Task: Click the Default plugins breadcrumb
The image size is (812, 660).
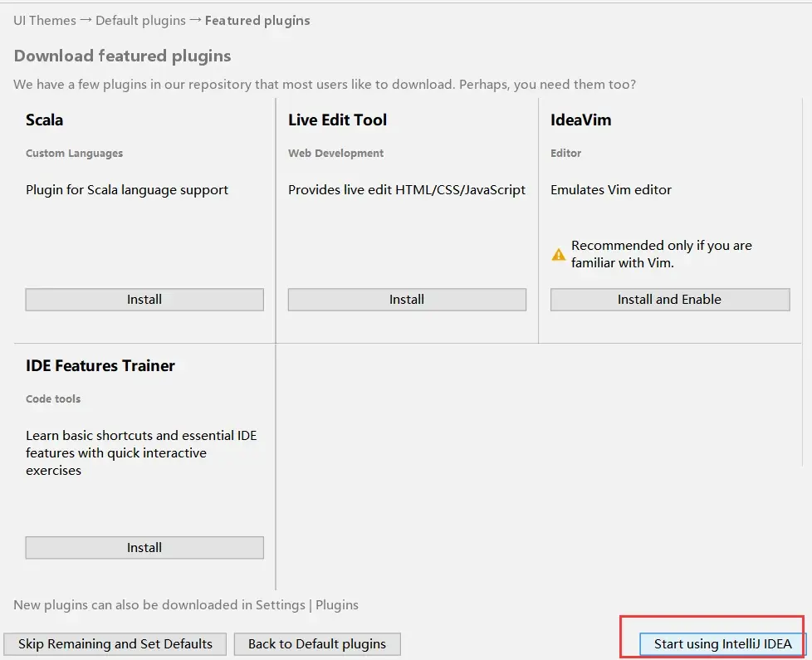Action: coord(140,21)
